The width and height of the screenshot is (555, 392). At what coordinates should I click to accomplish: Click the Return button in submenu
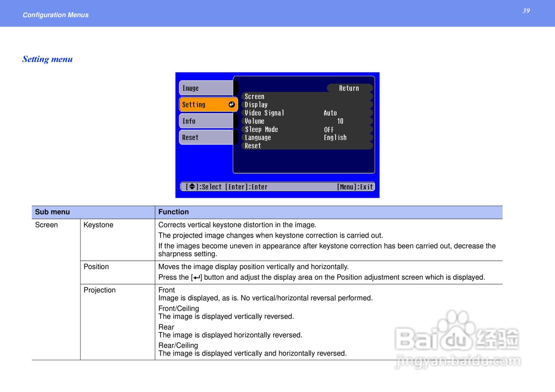[x=350, y=88]
